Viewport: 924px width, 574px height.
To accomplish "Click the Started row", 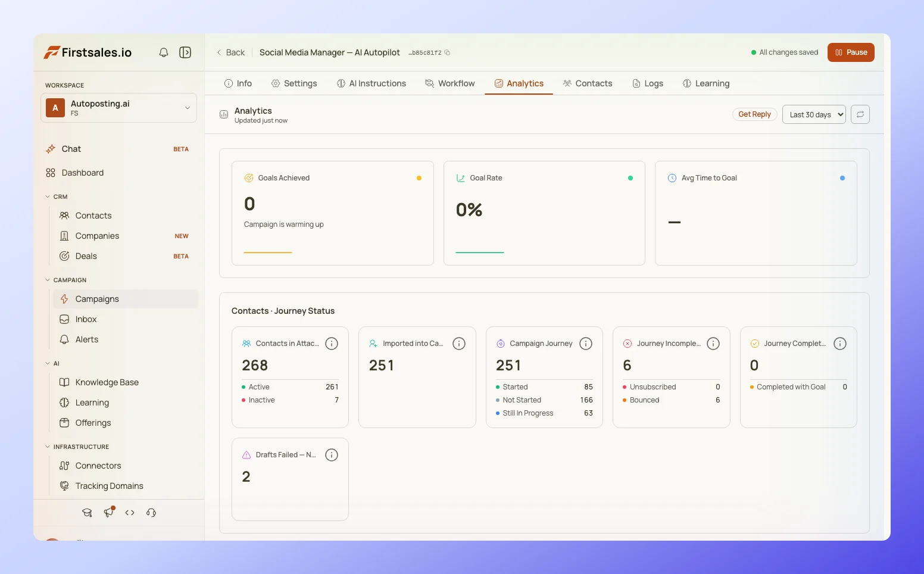I will 544,387.
